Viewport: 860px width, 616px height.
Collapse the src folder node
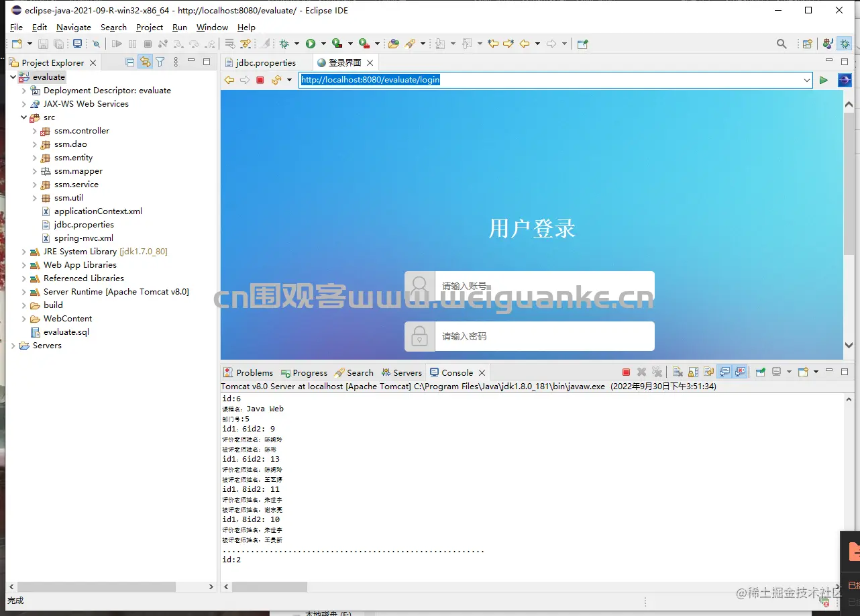[24, 117]
